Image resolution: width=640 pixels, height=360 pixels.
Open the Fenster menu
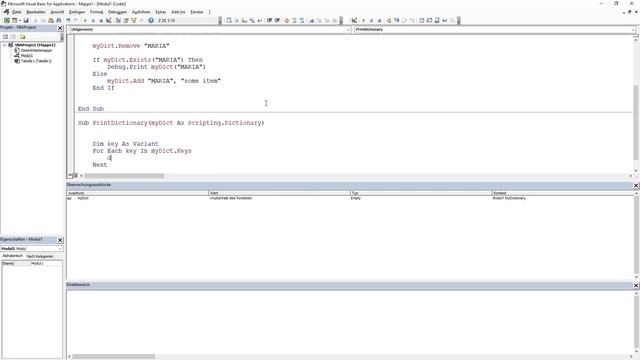click(197, 12)
